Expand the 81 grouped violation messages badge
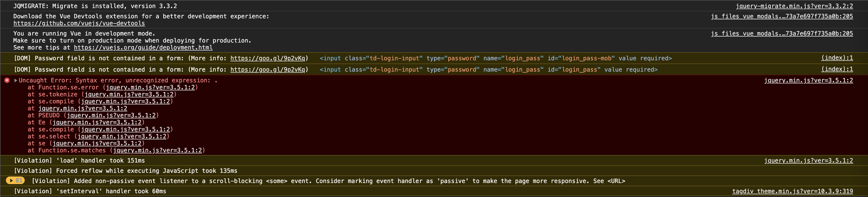 point(16,181)
